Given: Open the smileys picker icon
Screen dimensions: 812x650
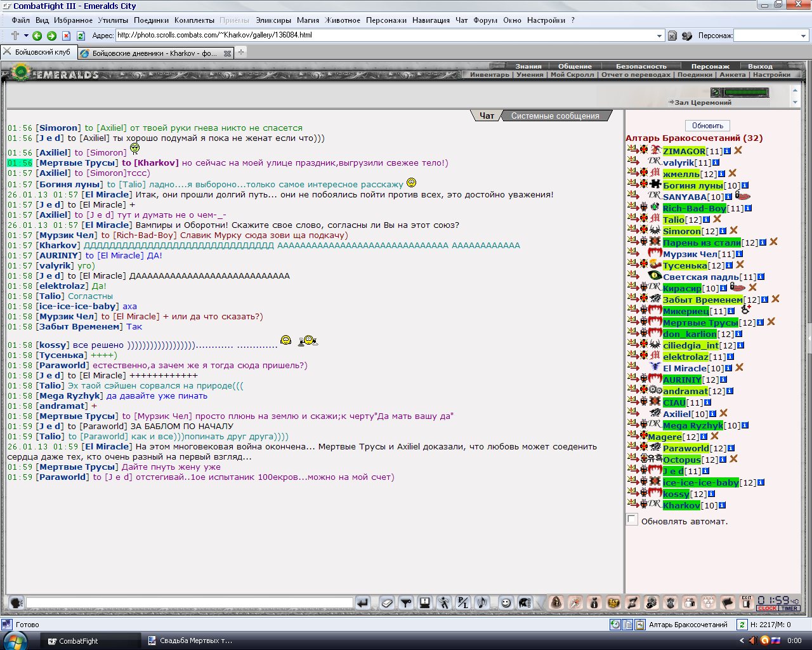Looking at the screenshot, I should (506, 603).
